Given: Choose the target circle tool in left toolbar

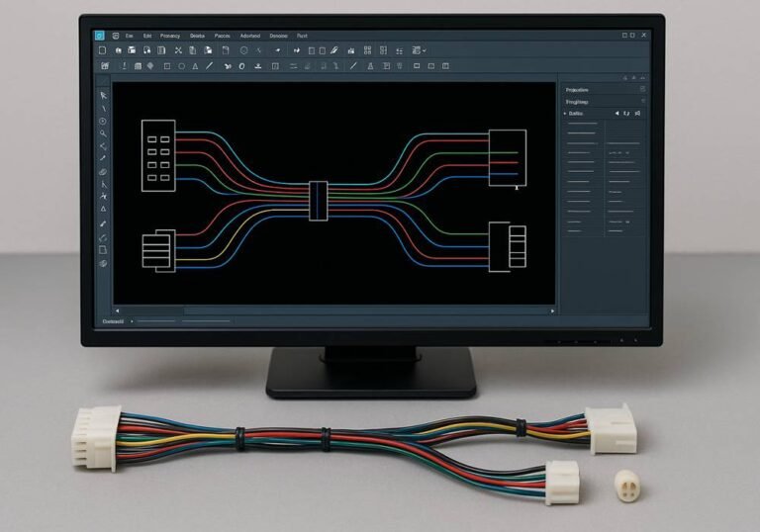Looking at the screenshot, I should tap(103, 122).
